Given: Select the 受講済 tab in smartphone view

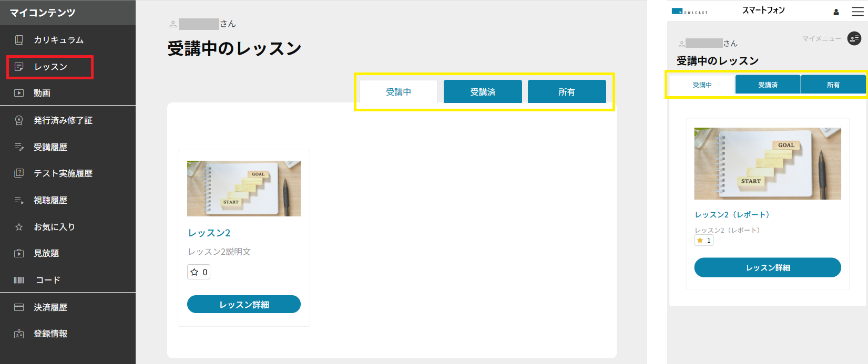Looking at the screenshot, I should (x=768, y=85).
